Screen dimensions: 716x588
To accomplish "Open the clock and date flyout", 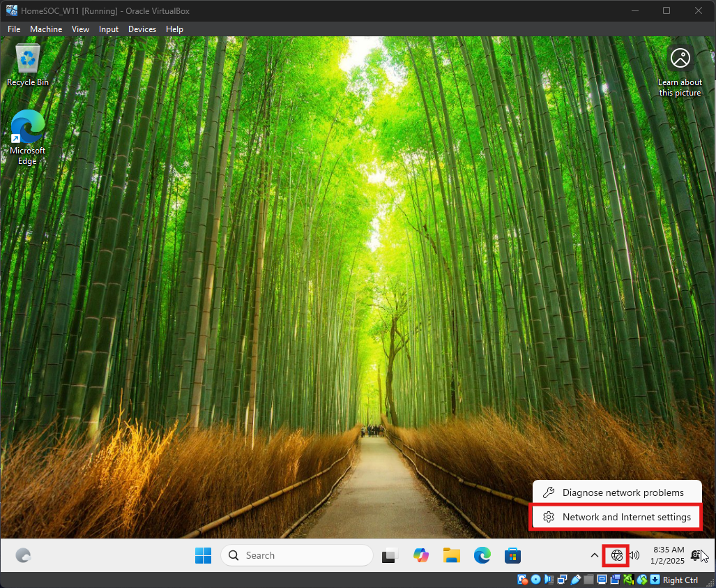I will tap(668, 555).
